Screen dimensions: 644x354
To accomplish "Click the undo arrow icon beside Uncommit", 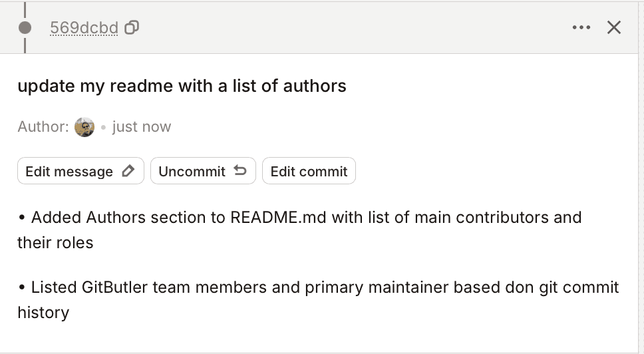I will pos(241,171).
